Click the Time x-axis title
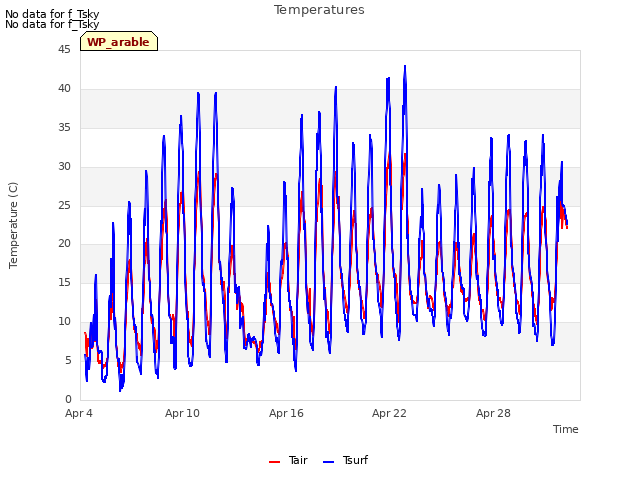 [x=565, y=429]
